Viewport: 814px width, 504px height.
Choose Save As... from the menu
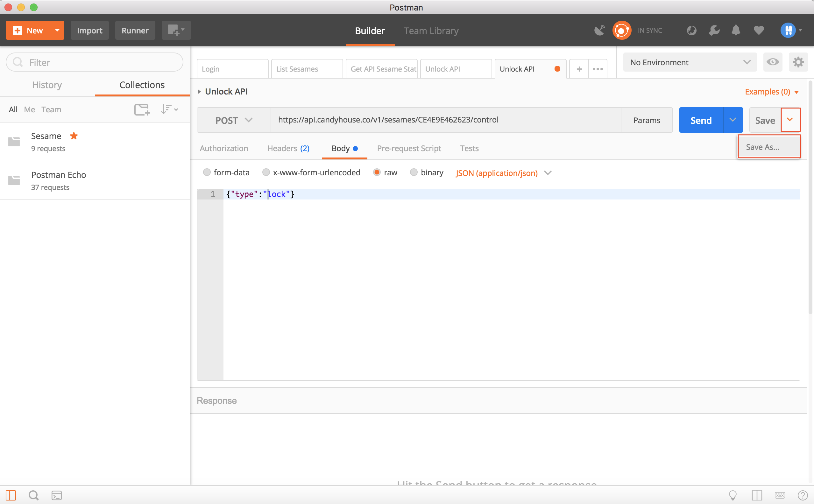coord(769,147)
